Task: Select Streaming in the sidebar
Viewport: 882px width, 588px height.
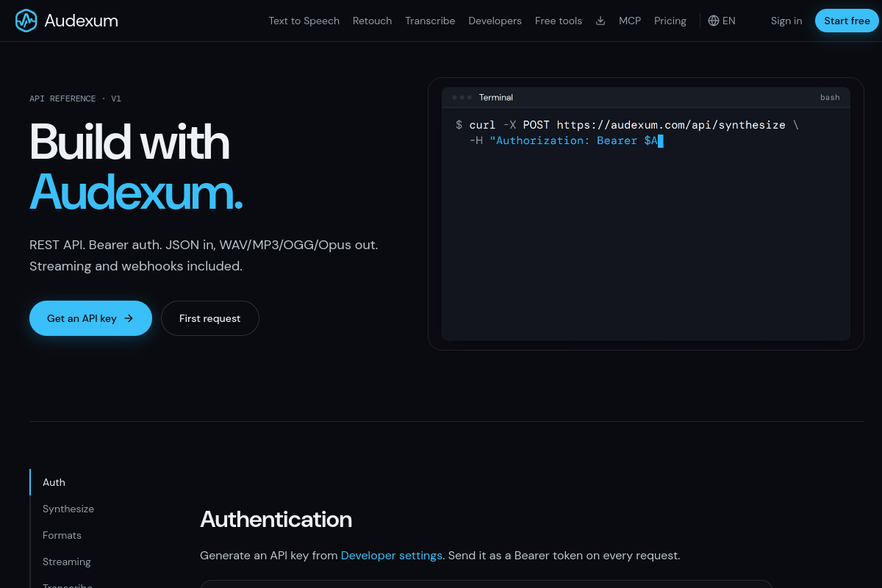Action: pyautogui.click(x=67, y=562)
